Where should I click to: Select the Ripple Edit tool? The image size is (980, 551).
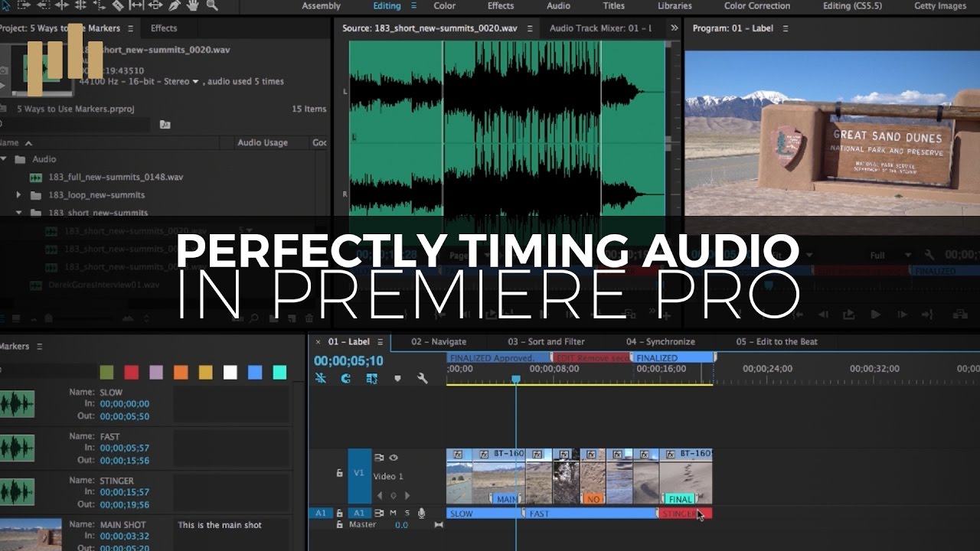pos(62,5)
